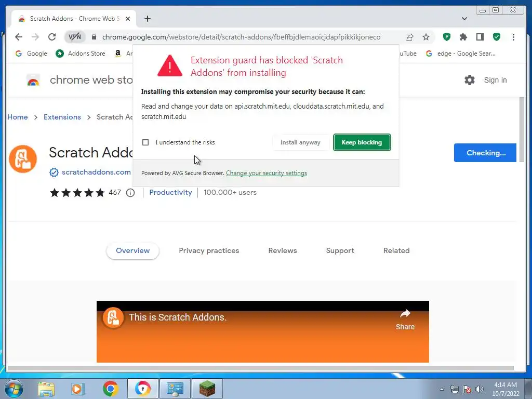The height and width of the screenshot is (399, 532).
Task: Click the horizontal scrollbar at bottom
Action: (x=261, y=368)
